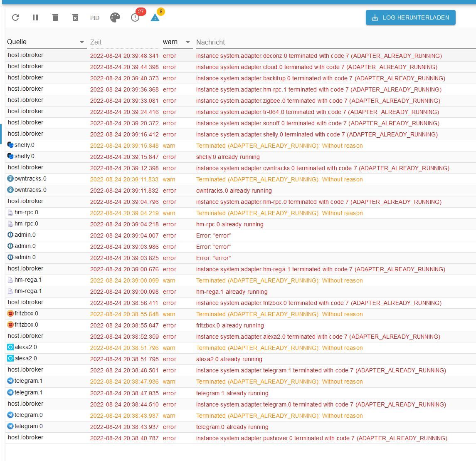
Task: Click hm-rpc.0 icon in 'already running' row
Action: pos(10,224)
